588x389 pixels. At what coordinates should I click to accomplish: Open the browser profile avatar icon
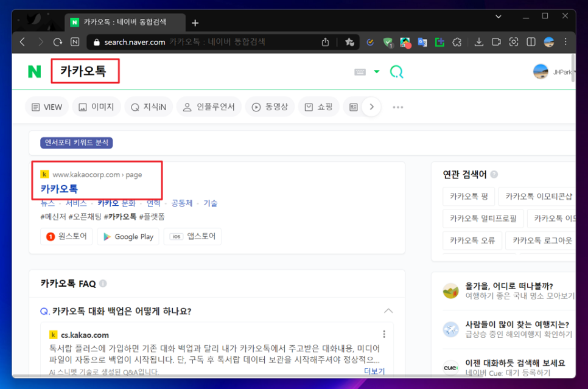pyautogui.click(x=549, y=42)
